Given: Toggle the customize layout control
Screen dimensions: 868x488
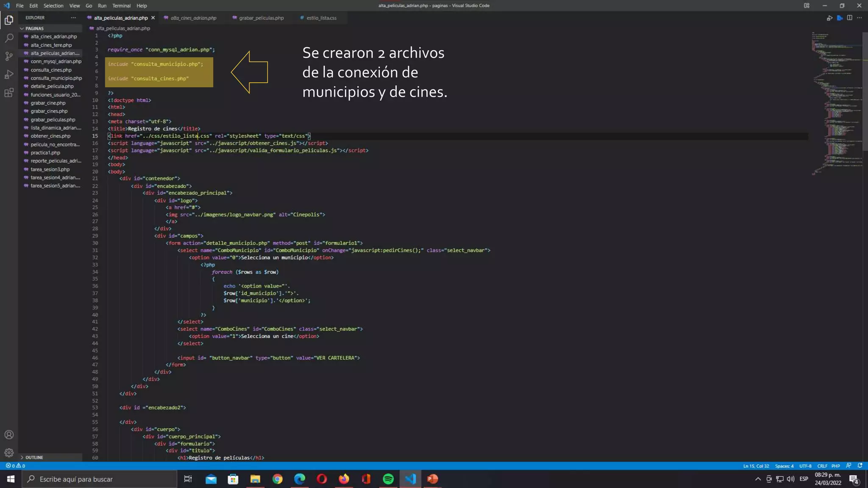Looking at the screenshot, I should point(807,6).
